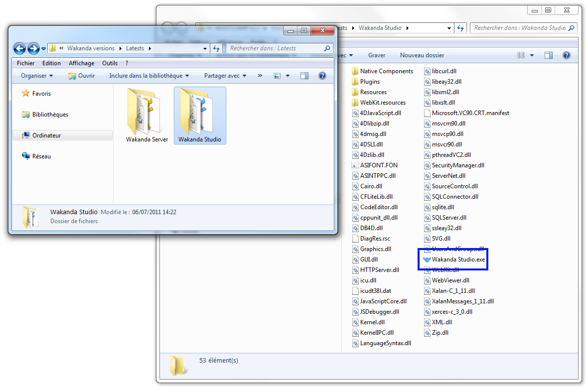Select HTTPServer.dll file
Screen dimensions: 588x389
tap(375, 270)
